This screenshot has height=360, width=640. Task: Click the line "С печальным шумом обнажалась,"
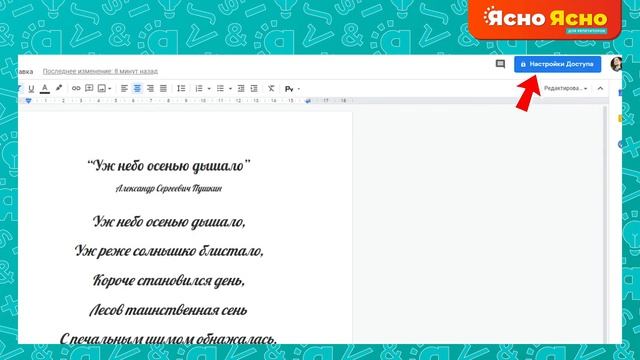tap(169, 338)
